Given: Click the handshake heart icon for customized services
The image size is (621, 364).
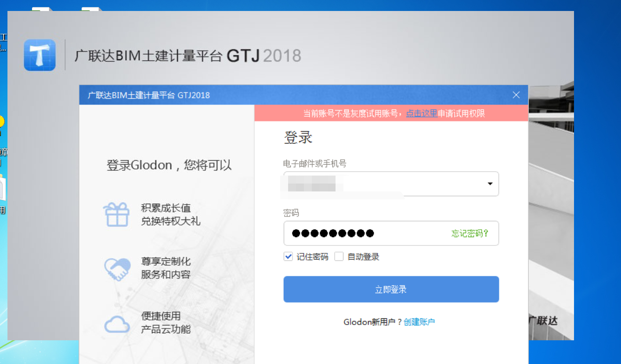Looking at the screenshot, I should click(x=117, y=269).
